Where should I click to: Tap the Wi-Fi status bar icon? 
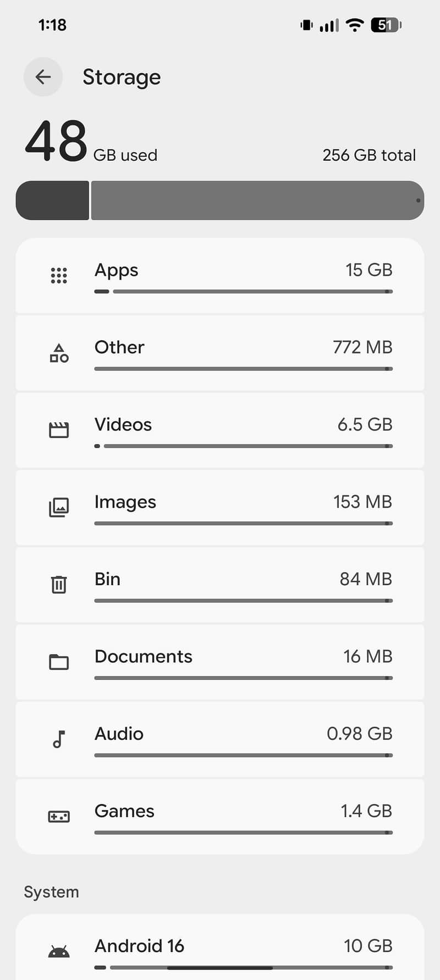355,25
